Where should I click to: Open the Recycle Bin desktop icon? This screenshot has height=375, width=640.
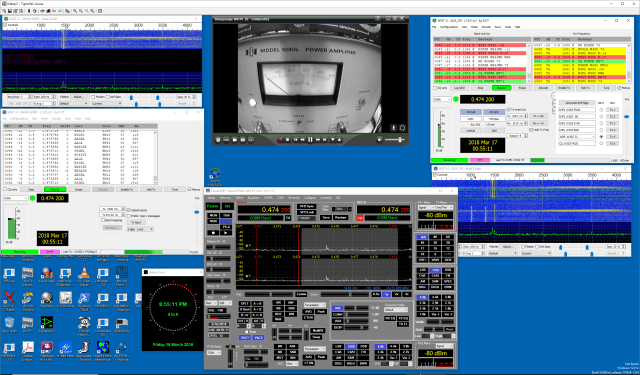(9, 323)
